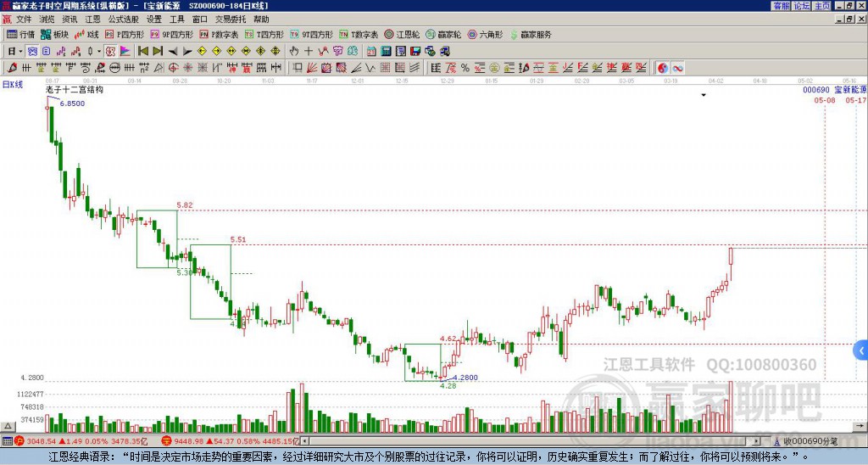Screen dimensions: 868x465
Task: Click the yin-yang taiji icon
Action: (x=663, y=67)
